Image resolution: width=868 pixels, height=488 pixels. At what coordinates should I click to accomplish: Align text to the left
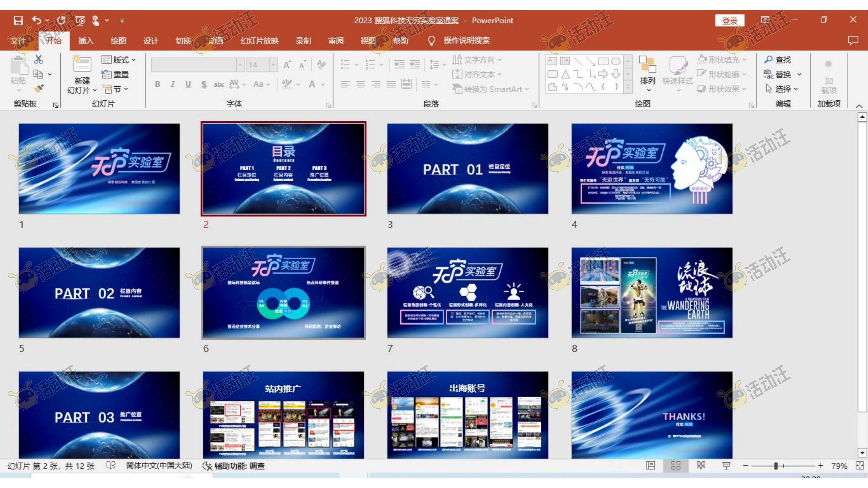pyautogui.click(x=345, y=84)
